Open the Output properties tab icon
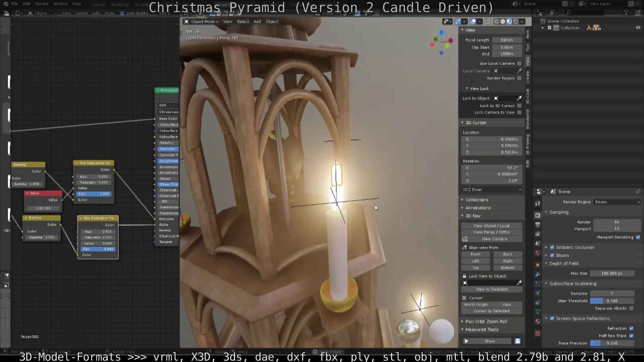 coord(538,225)
